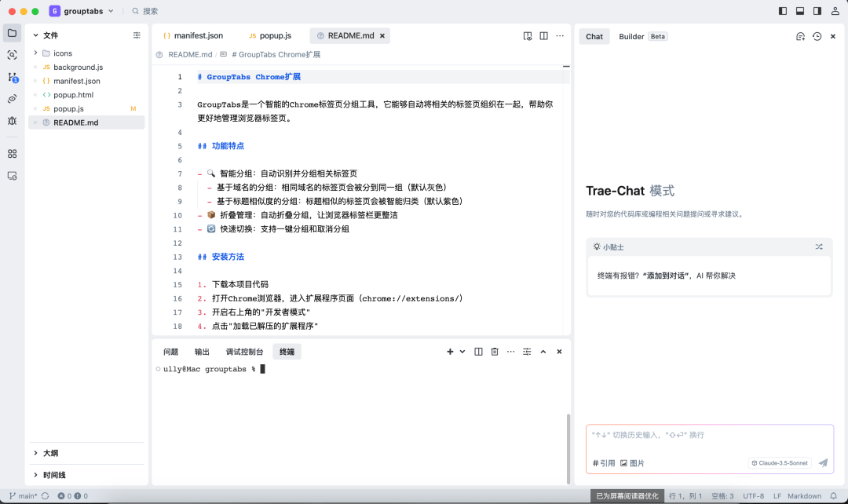Open Source Control icon with badge
The height and width of the screenshot is (504, 848).
pos(13,78)
